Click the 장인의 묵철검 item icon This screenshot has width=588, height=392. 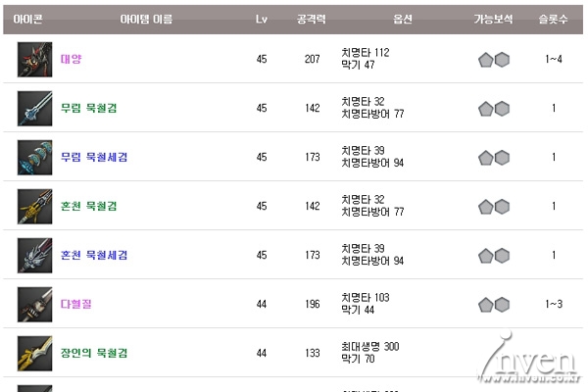click(34, 353)
